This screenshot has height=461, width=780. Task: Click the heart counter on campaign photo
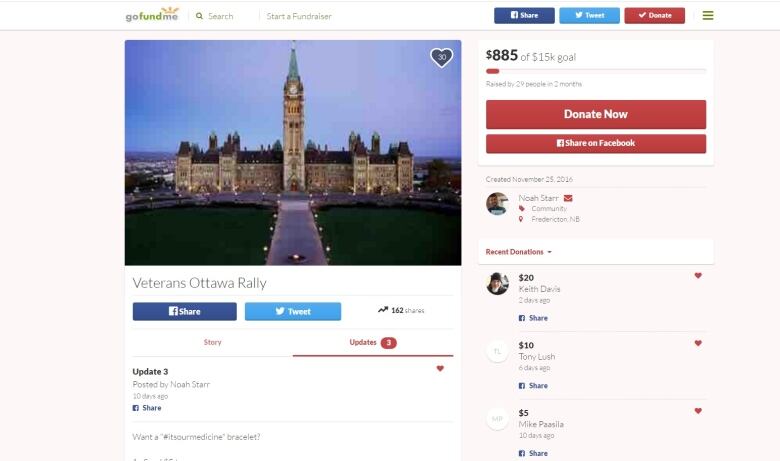pyautogui.click(x=441, y=57)
